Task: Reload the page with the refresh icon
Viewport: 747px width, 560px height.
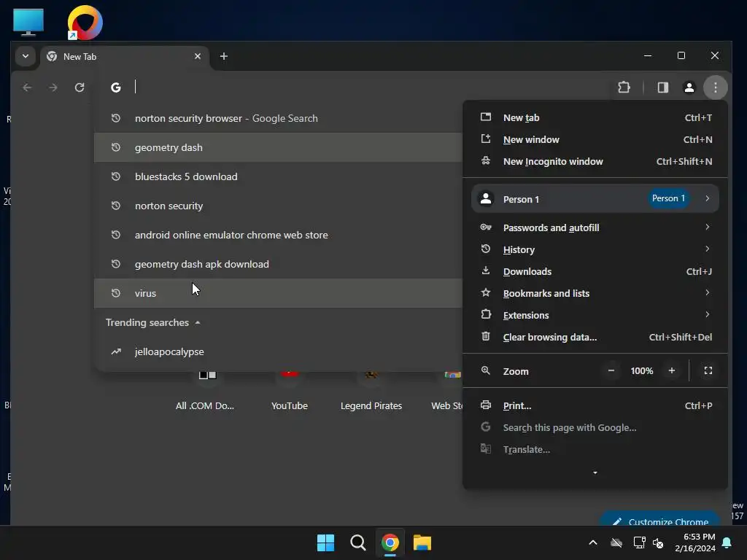Action: 80,87
